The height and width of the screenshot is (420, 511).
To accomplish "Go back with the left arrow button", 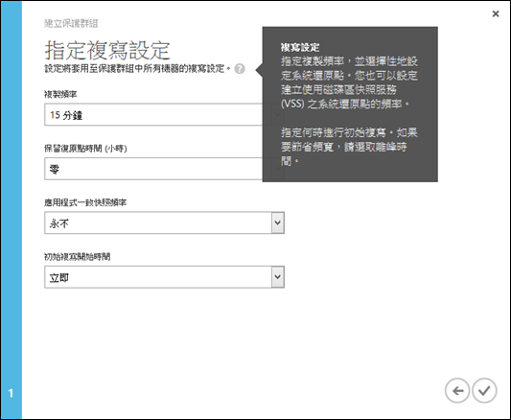I will click(457, 390).
